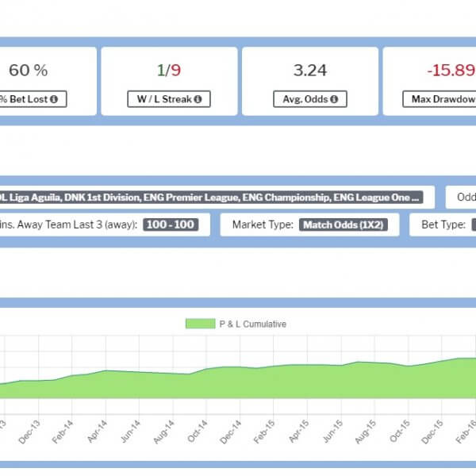Click the Avg. Odds info icon
This screenshot has width=476, height=476.
[x=334, y=99]
